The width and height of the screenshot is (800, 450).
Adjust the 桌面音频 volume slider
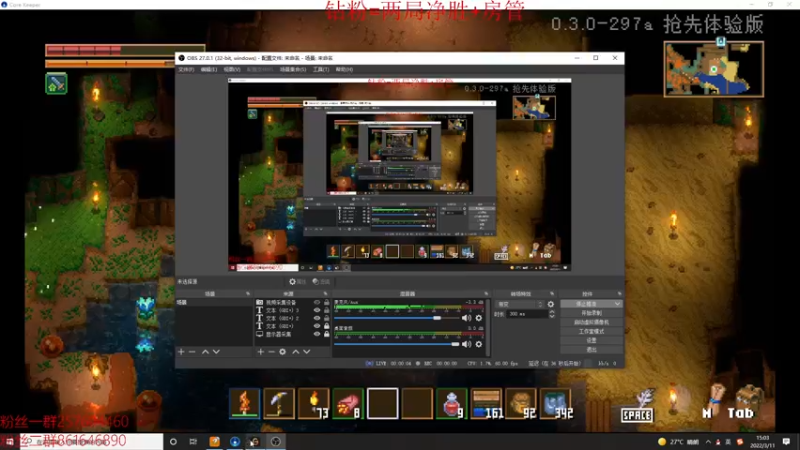point(396,344)
